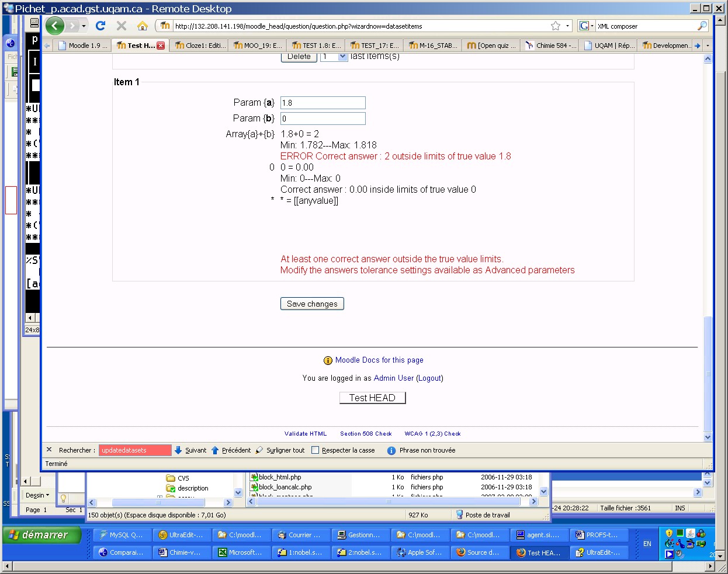Switch to Chimie 584 tab
This screenshot has height=574, width=728.
point(550,46)
